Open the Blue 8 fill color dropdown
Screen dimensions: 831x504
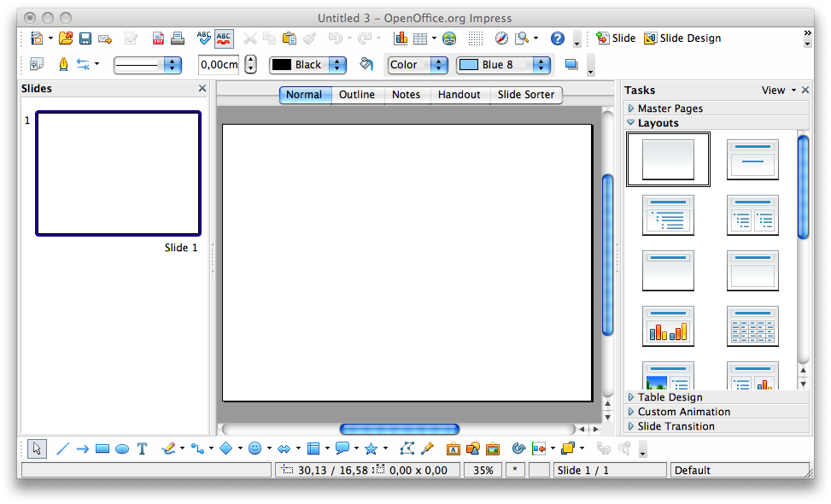pyautogui.click(x=541, y=65)
